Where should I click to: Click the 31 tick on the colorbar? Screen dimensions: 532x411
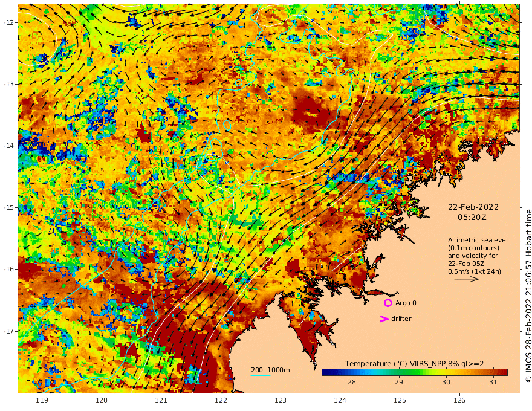(x=493, y=382)
